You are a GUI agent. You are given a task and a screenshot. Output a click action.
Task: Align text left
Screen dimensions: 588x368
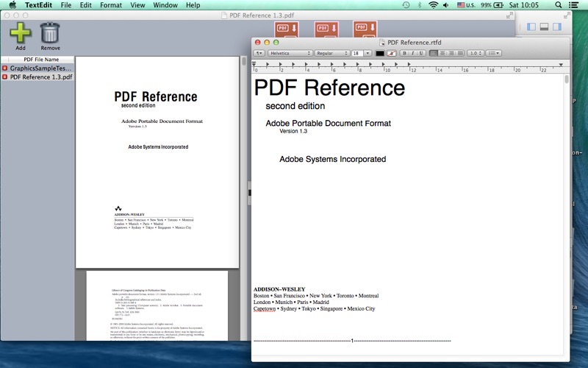pyautogui.click(x=434, y=53)
